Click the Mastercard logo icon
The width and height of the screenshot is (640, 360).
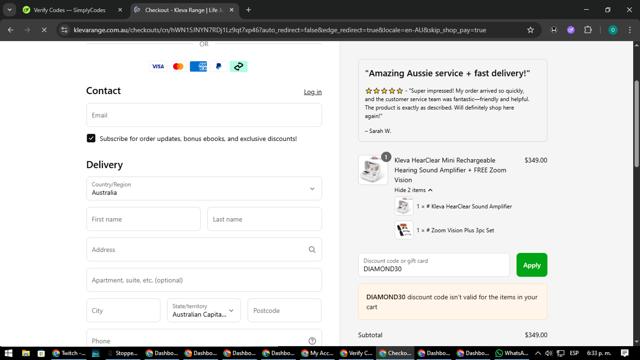click(178, 66)
